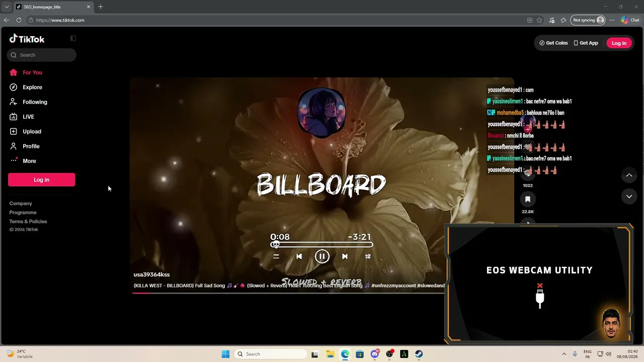Open File Explorer from taskbar
Image resolution: width=644 pixels, height=362 pixels.
point(330,354)
